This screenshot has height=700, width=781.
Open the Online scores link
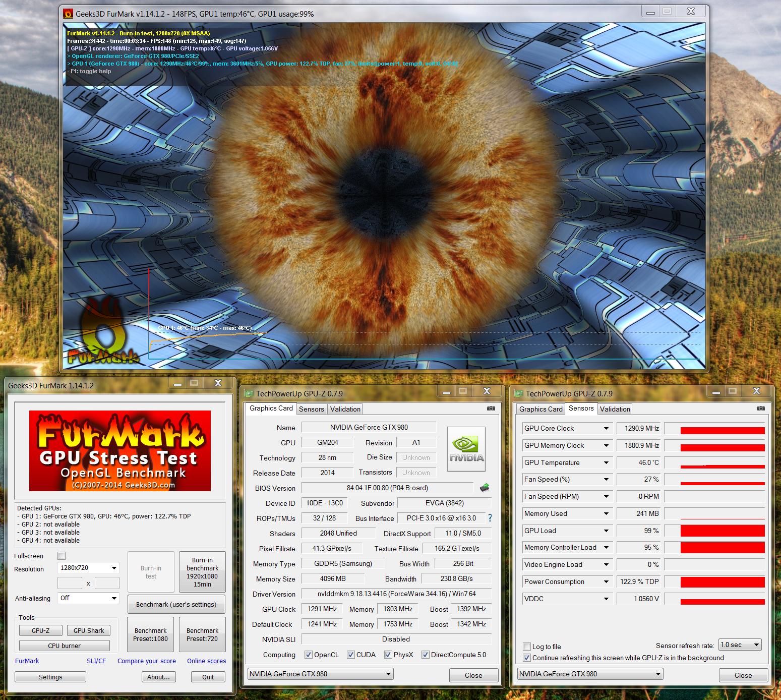point(207,661)
